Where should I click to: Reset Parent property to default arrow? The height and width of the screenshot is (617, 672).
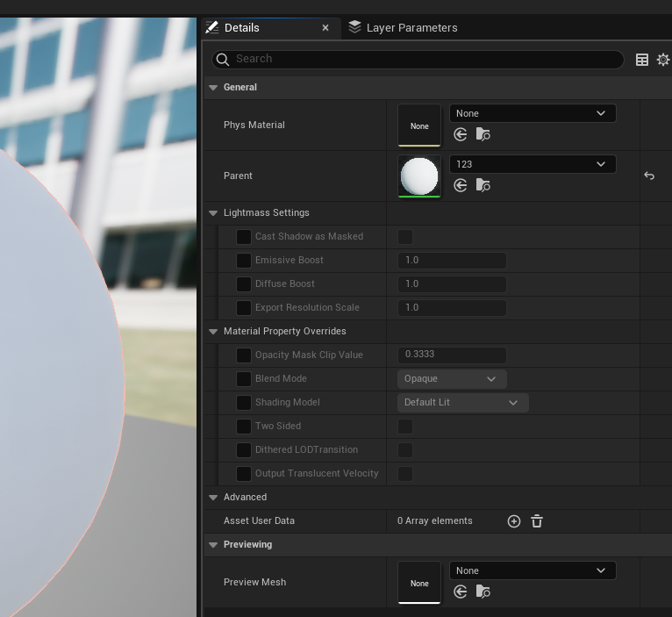tap(649, 176)
